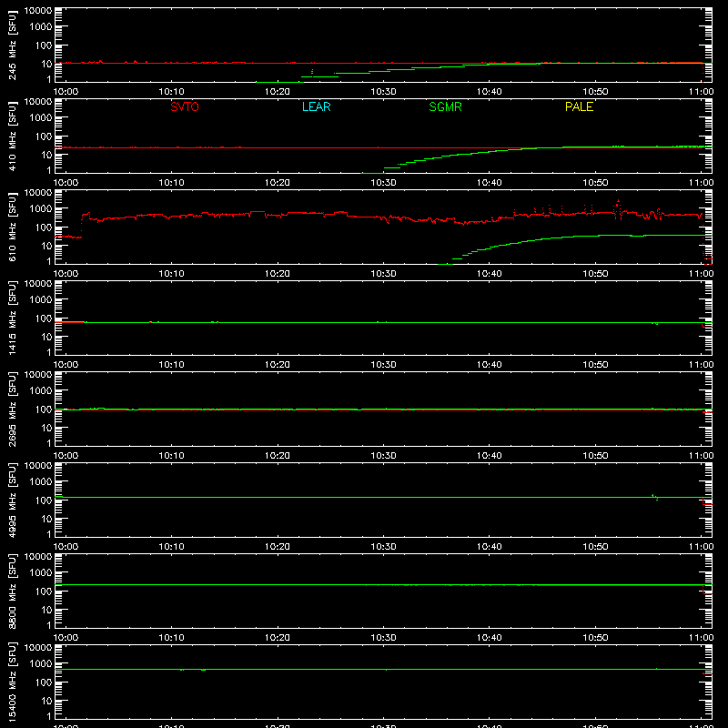
Task: Click the 10:30 tick label under the 245 MHz plot
Action: pos(383,92)
